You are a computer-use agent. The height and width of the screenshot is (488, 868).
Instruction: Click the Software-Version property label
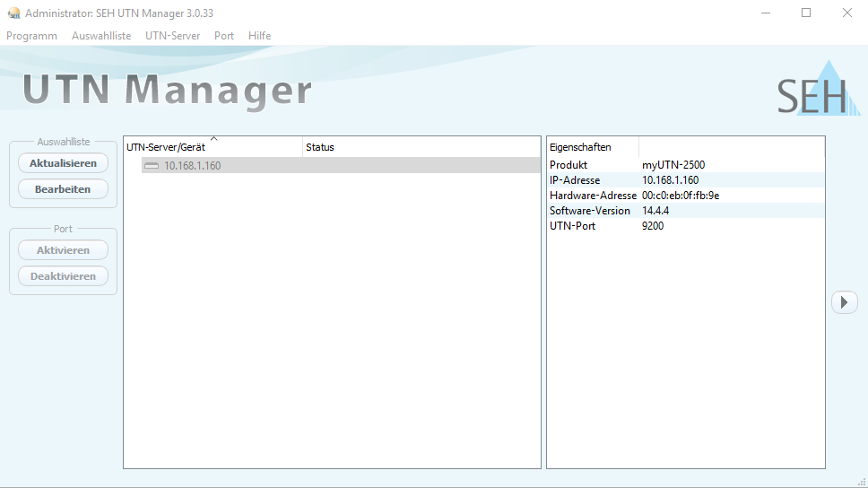(589, 211)
